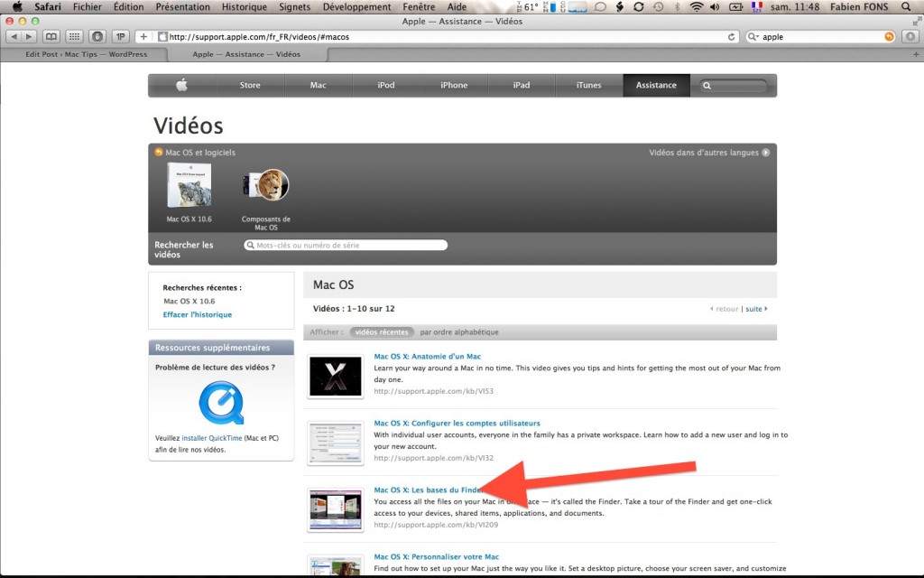Image resolution: width=924 pixels, height=578 pixels.
Task: Open the Édition menu
Action: (128, 7)
